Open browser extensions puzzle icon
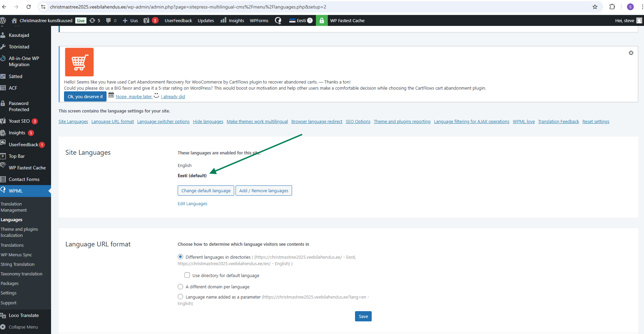Viewport: 644px width, 334px height. pos(612,7)
